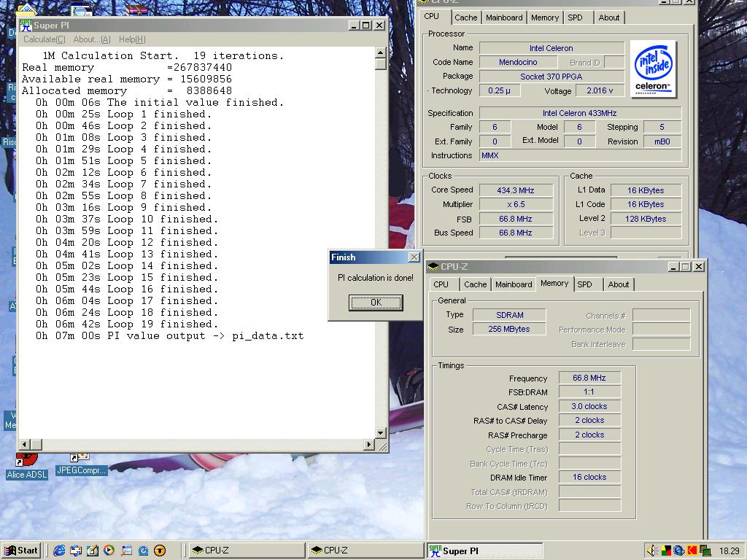Click the Super PI scroll right arrow
The height and width of the screenshot is (560, 747).
368,444
